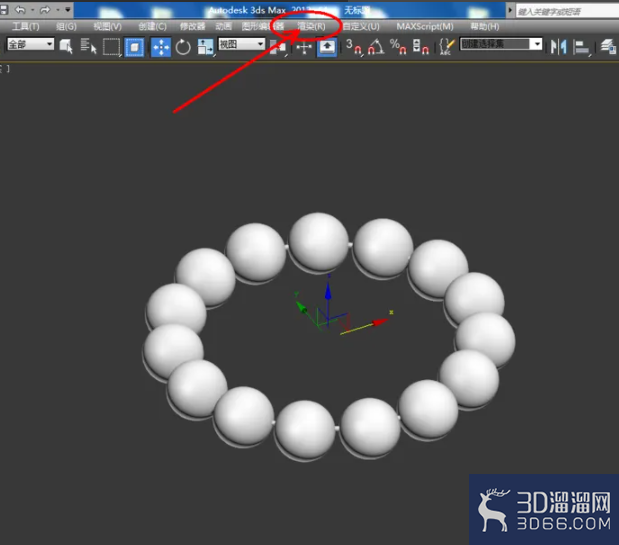
Task: Select the Select Object tool
Action: [x=66, y=47]
